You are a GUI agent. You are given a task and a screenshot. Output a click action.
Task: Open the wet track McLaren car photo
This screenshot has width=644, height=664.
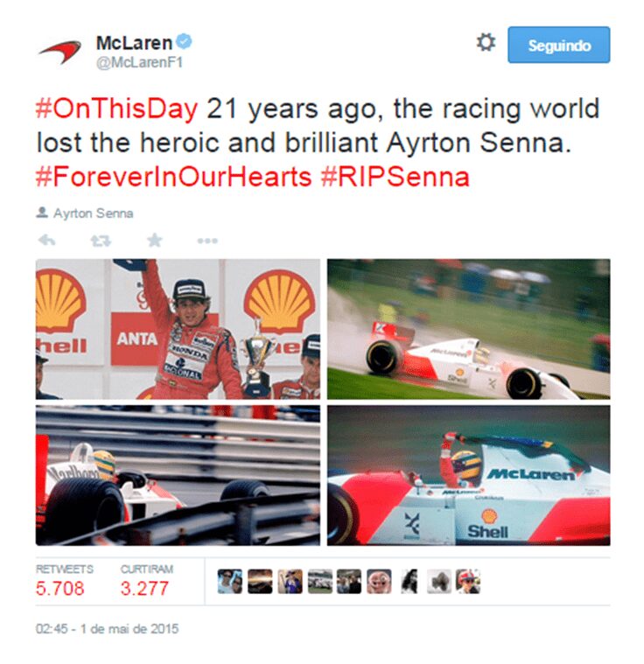click(469, 329)
